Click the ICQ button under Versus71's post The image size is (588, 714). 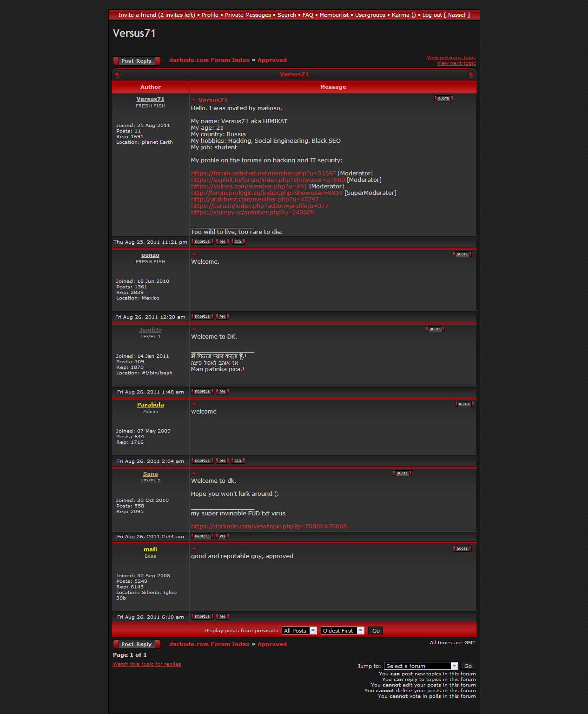coord(238,242)
